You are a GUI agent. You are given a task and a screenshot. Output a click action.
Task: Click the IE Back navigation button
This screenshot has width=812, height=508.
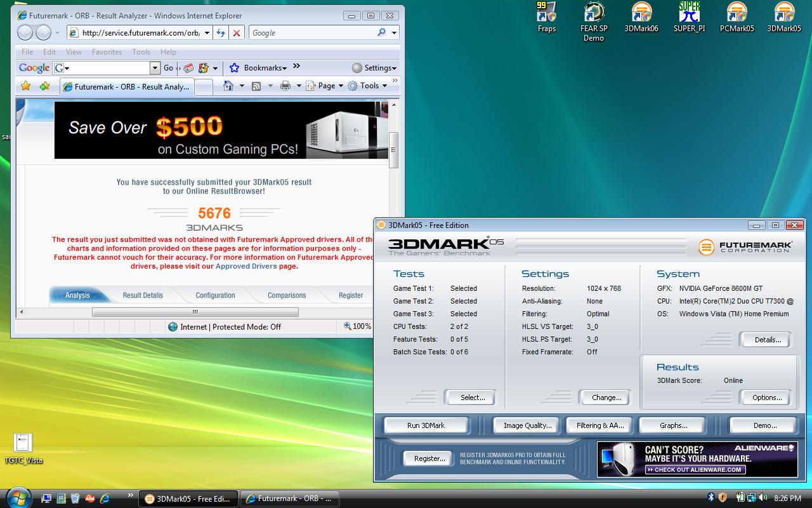(x=25, y=32)
